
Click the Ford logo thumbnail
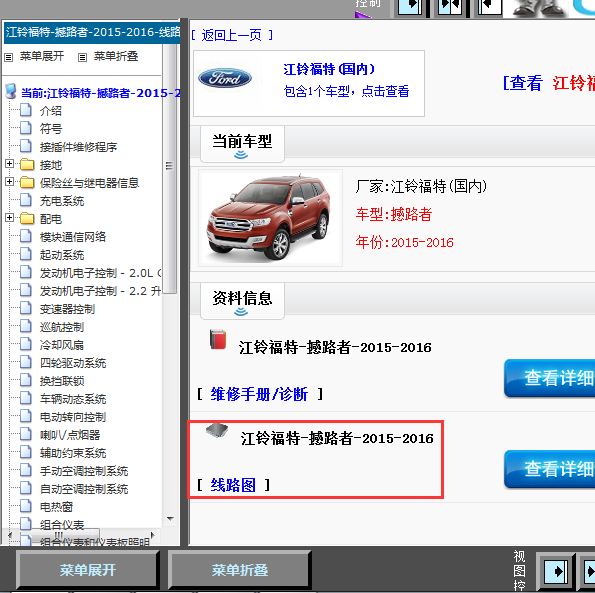pos(225,78)
